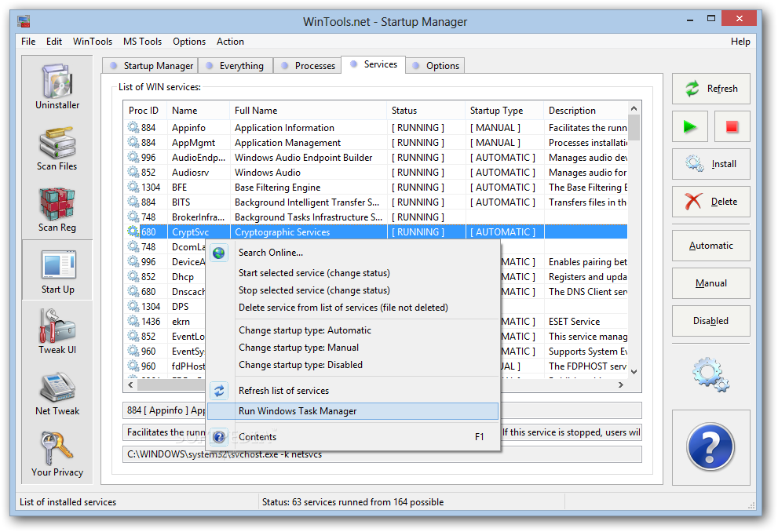Click the vertical scrollbar up arrow
Image resolution: width=778 pixels, height=532 pixels.
pos(634,108)
